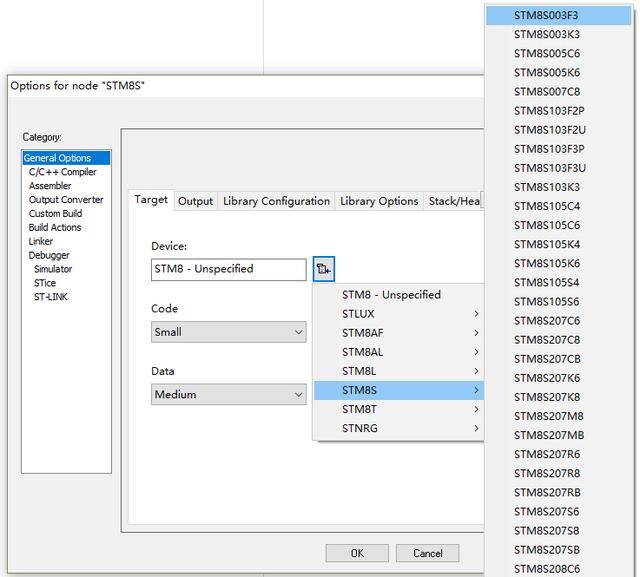This screenshot has width=640, height=577.
Task: Pick device STM8S207C6
Action: (x=558, y=321)
